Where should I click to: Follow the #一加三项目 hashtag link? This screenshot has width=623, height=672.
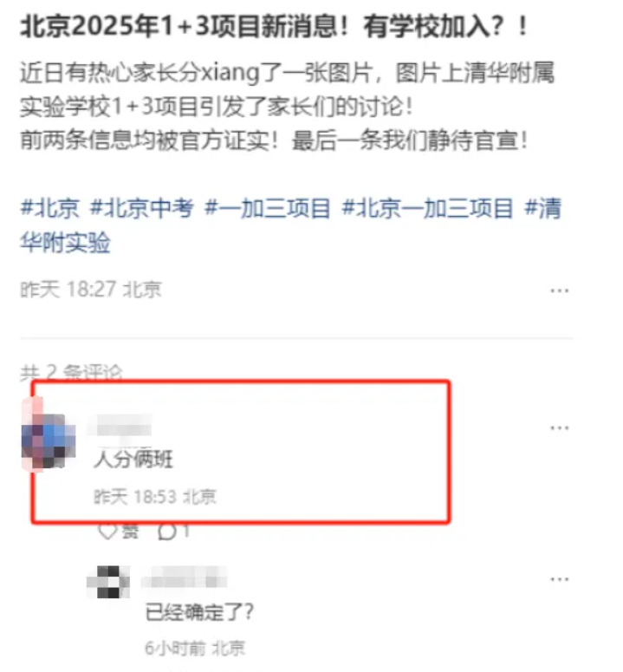pyautogui.click(x=268, y=208)
